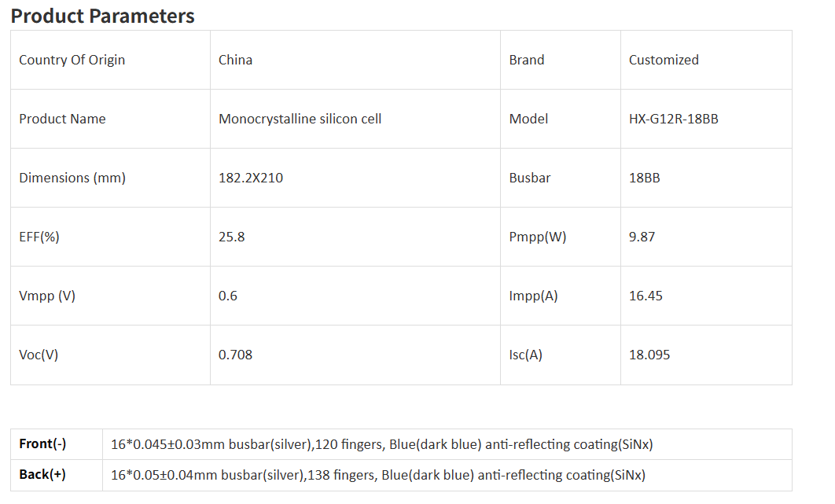
Task: Select the 25.8 efficiency value
Action: [x=231, y=237]
